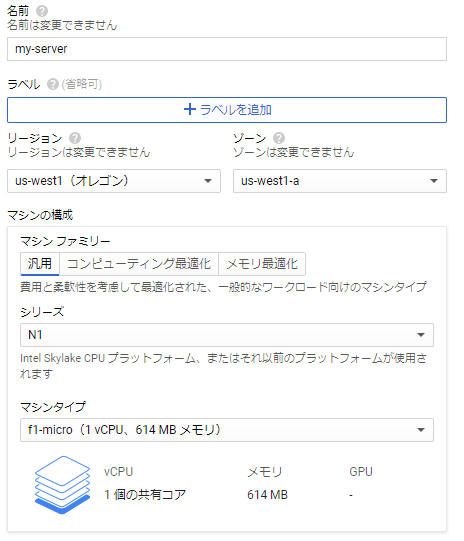Open the ゾーン dropdown us-west1-a

(340, 181)
